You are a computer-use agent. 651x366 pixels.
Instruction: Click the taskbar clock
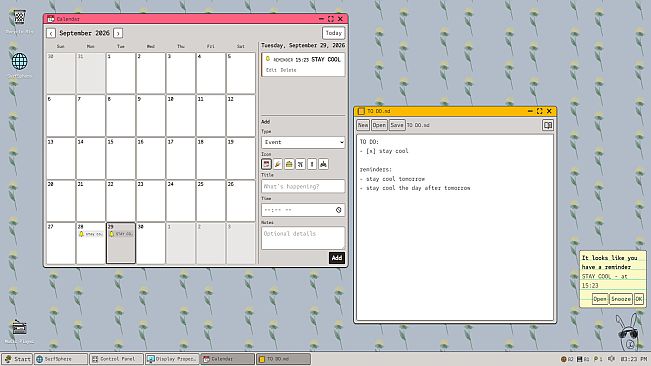(634, 359)
